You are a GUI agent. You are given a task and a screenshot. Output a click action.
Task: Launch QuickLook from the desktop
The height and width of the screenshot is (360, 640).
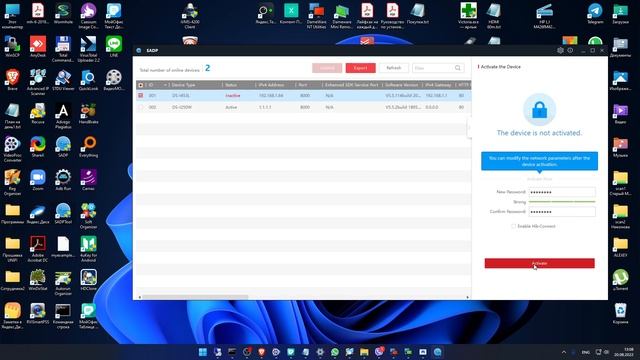(88, 80)
